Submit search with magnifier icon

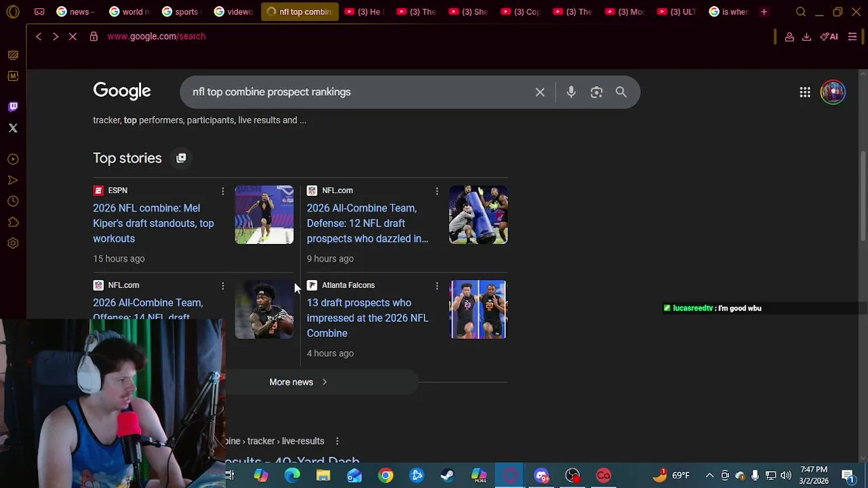[621, 92]
